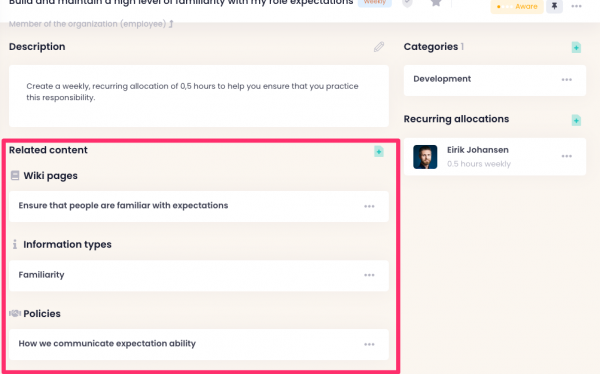
Task: Add related content using the plus icon
Action: pyautogui.click(x=378, y=151)
